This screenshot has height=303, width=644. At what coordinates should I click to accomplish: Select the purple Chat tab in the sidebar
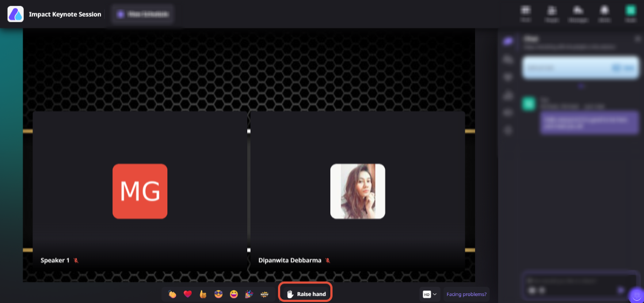[509, 41]
